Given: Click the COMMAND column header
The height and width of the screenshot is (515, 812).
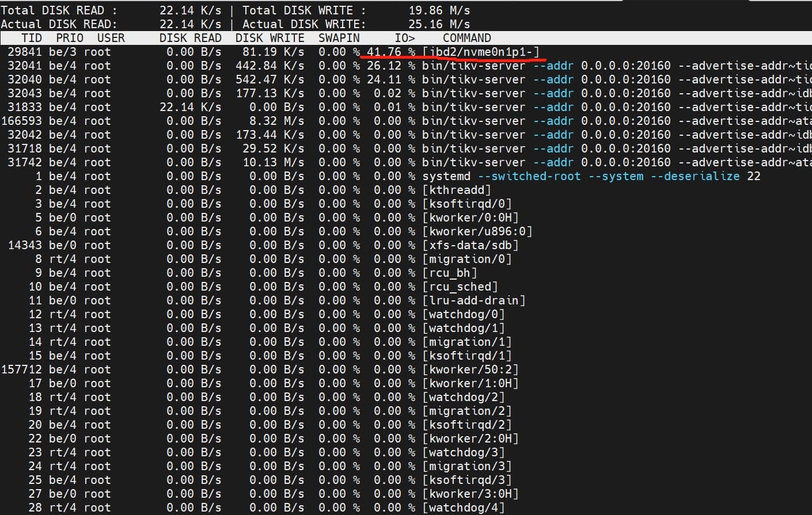Looking at the screenshot, I should pos(467,38).
